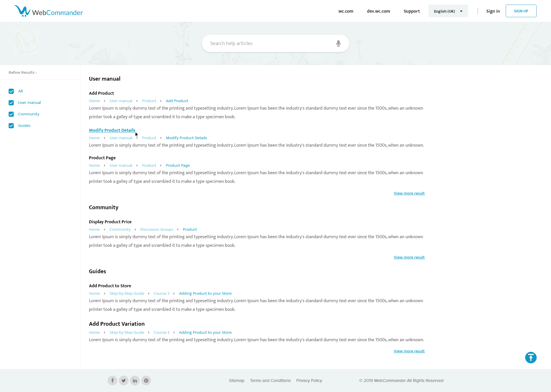Disable the Community filter checkbox
The image size is (551, 392).
click(x=11, y=114)
